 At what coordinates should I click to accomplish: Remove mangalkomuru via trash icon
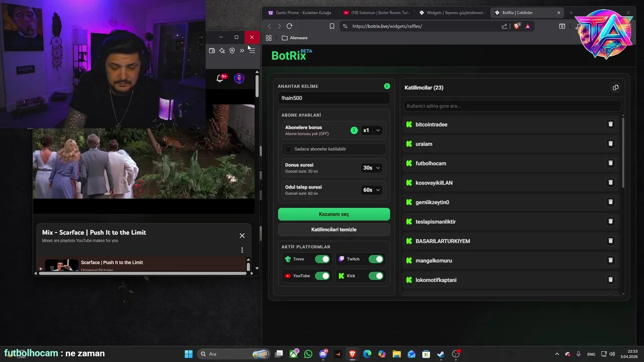[610, 260]
